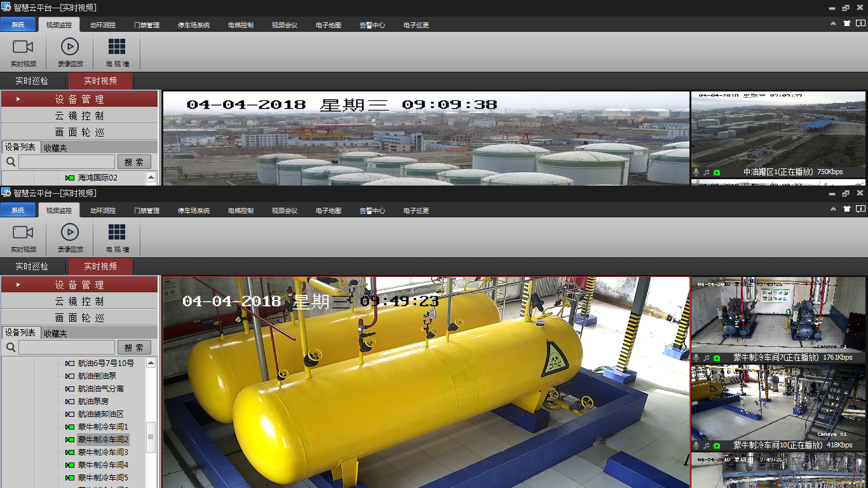Expand 设备管理 panel in upper window
Image resolution: width=868 pixels, height=488 pixels.
point(79,99)
